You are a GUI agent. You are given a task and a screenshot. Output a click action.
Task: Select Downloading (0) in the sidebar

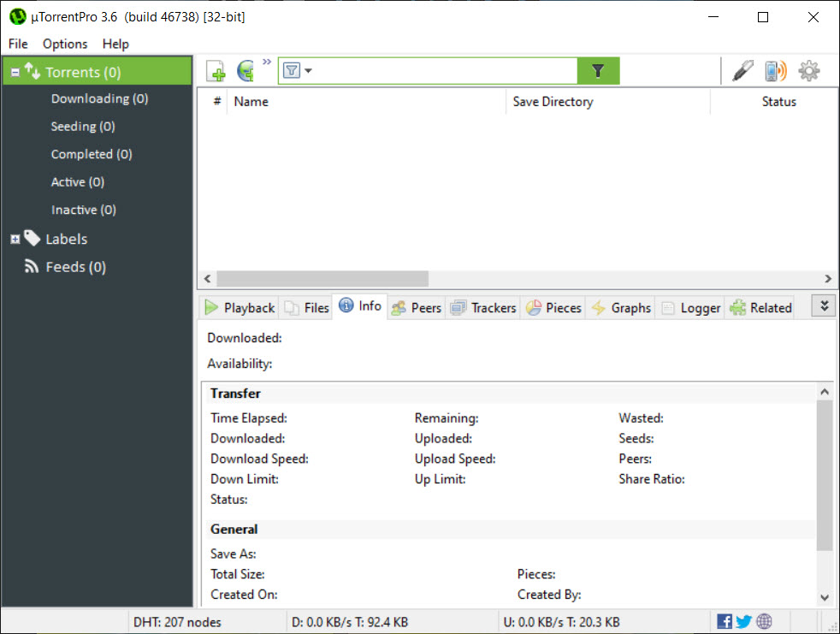[99, 98]
